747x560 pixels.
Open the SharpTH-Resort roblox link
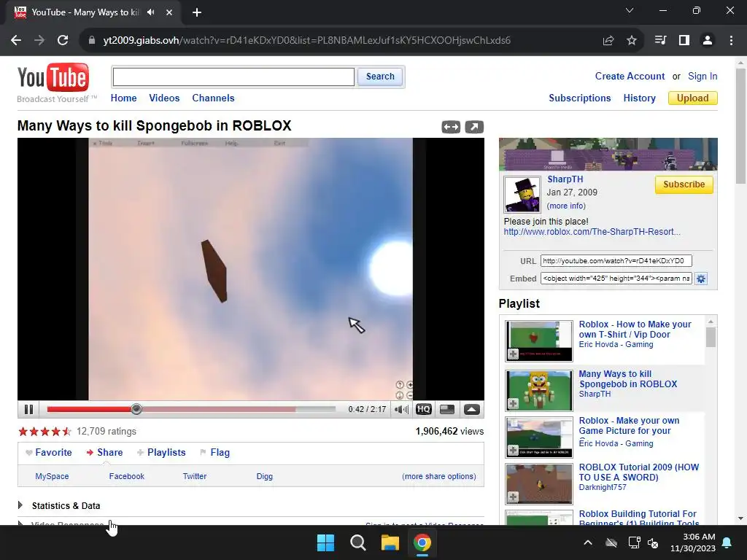(x=592, y=232)
